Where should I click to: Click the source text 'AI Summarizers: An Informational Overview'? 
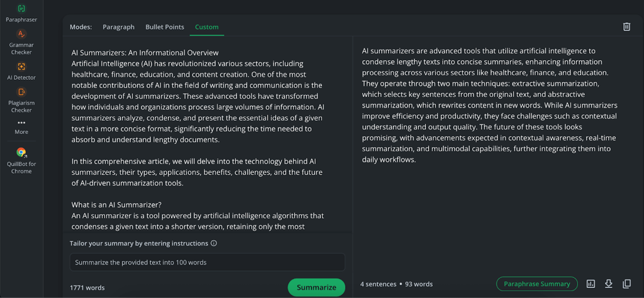click(145, 53)
